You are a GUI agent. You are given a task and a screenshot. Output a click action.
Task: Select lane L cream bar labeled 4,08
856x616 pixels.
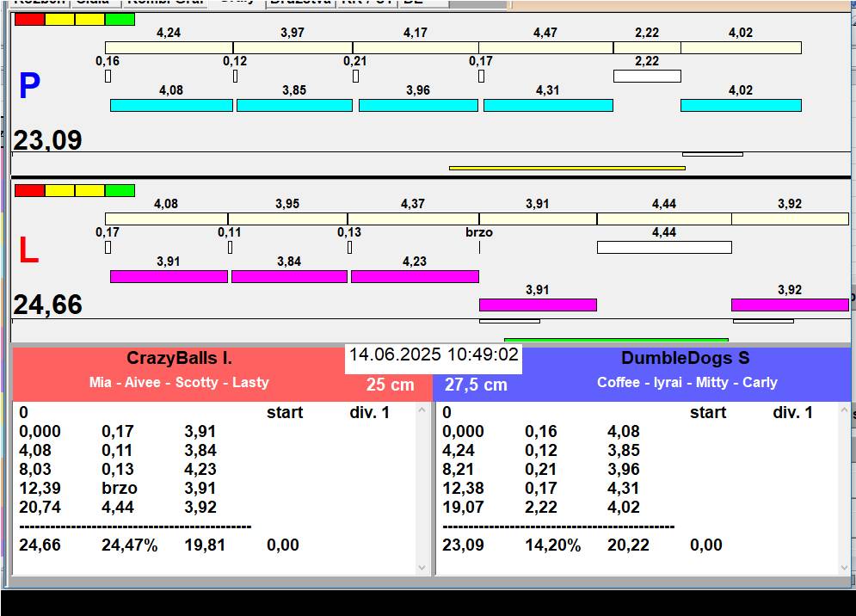tap(167, 219)
